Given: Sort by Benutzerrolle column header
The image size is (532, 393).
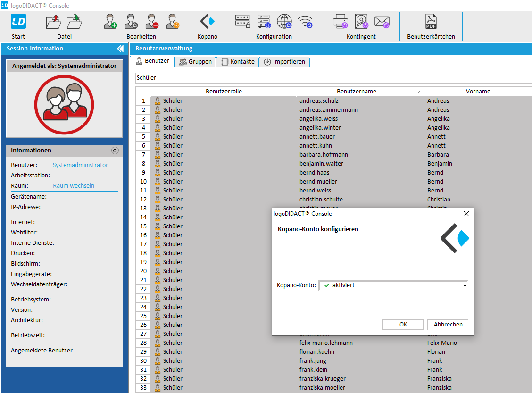Looking at the screenshot, I should point(224,92).
